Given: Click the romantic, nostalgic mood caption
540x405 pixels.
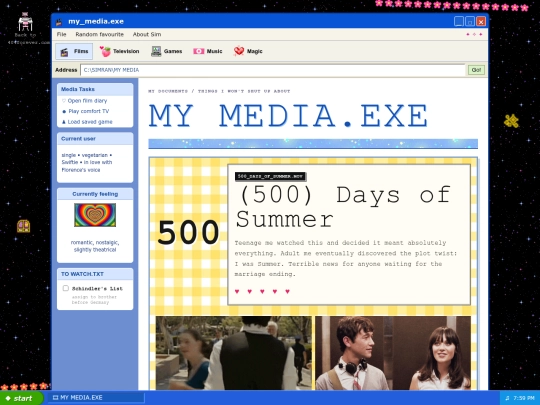Looking at the screenshot, I should pos(95,246).
